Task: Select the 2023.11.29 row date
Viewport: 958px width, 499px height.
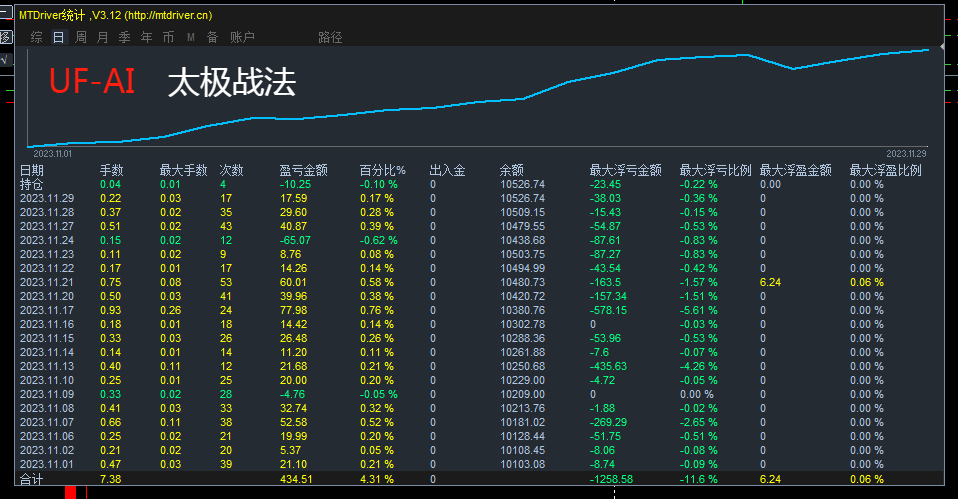Action: [47, 199]
